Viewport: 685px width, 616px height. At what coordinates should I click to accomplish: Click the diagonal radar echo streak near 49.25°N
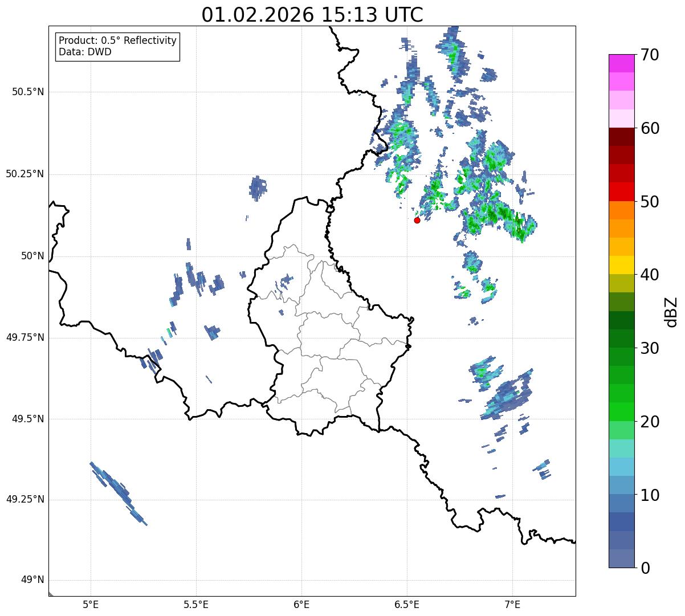[x=119, y=493]
